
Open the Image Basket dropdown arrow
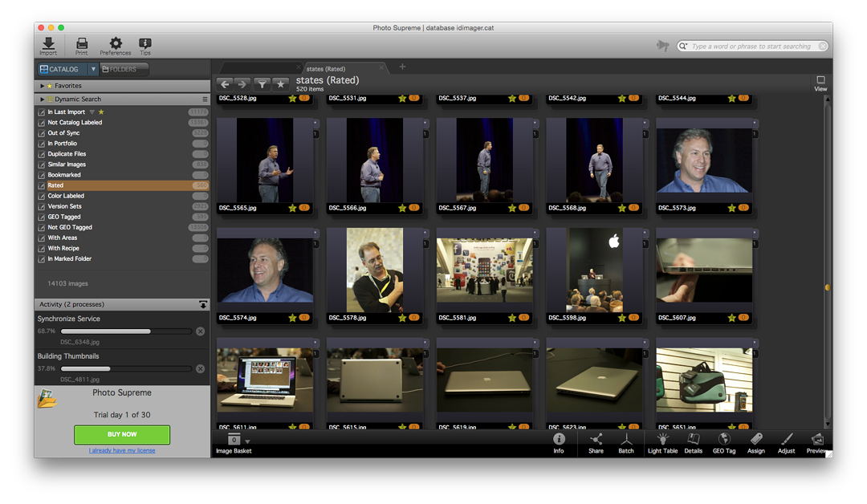(247, 441)
